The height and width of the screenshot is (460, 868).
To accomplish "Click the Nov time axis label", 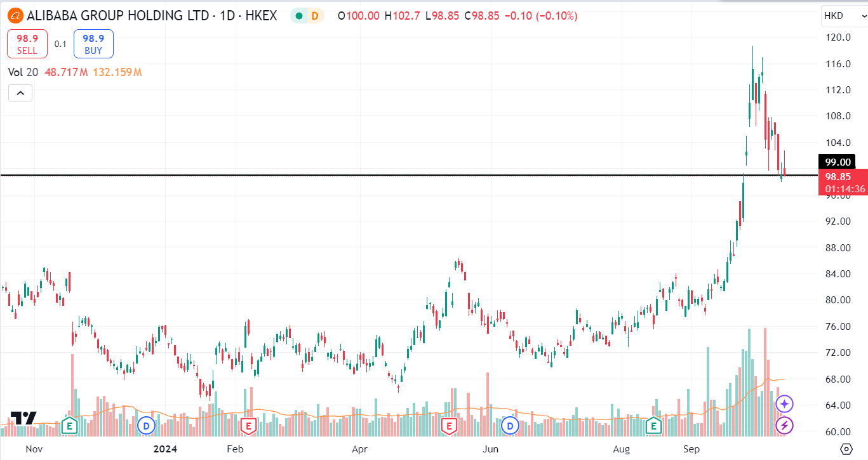I will [x=33, y=449].
